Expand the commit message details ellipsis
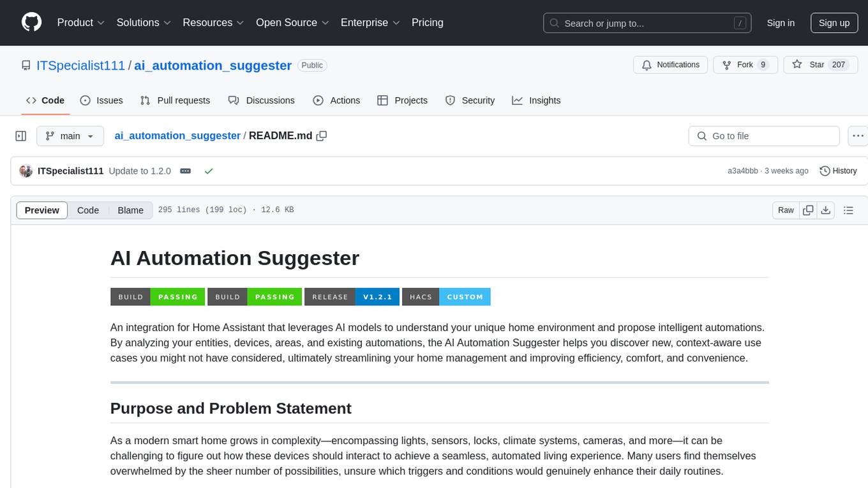The width and height of the screenshot is (868, 488). [x=186, y=171]
